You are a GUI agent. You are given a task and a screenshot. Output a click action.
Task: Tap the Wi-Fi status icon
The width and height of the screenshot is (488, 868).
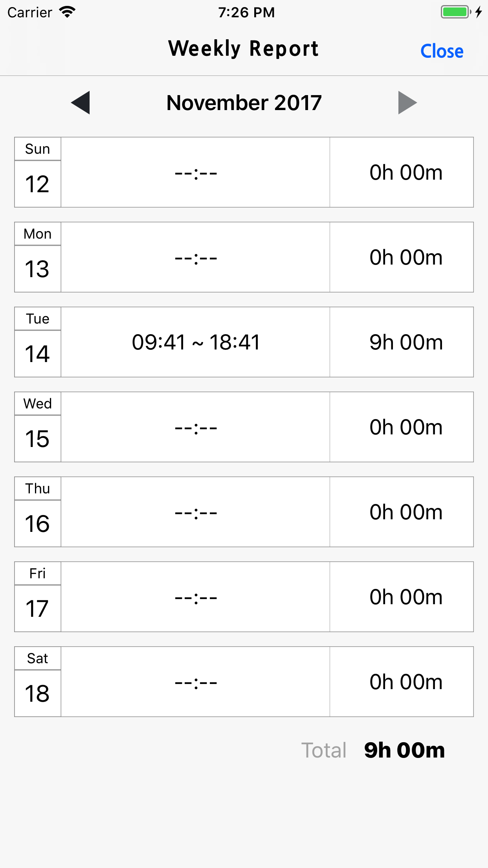(x=67, y=12)
